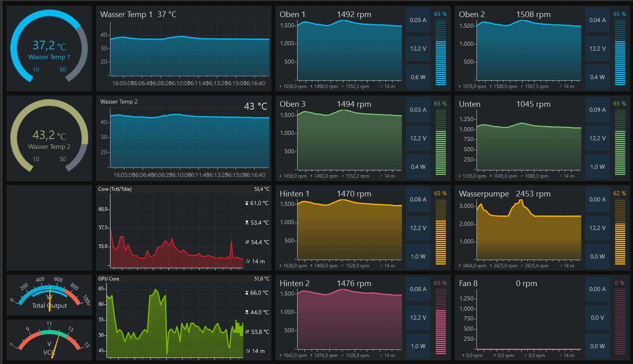Click the Unten max 1165,0 rpm stat
Viewport: 633px width, 364px height.
(472, 176)
